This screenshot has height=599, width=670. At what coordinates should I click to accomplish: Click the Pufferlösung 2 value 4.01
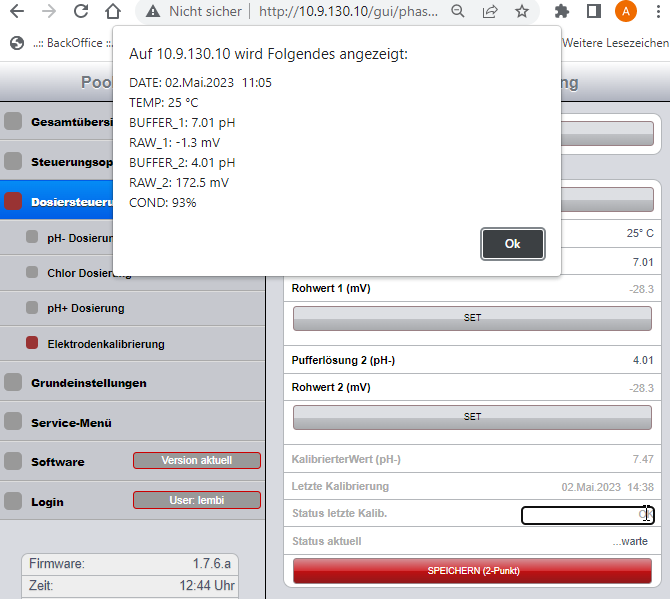pos(643,360)
